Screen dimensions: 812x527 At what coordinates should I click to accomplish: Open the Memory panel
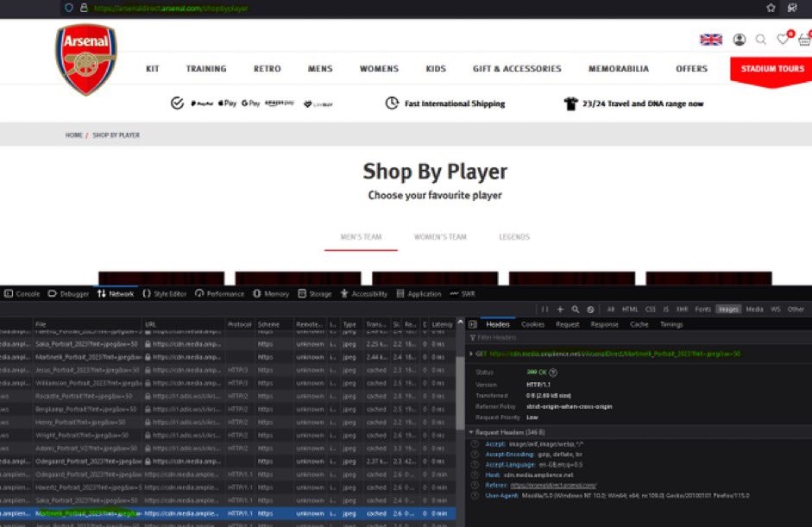point(271,293)
